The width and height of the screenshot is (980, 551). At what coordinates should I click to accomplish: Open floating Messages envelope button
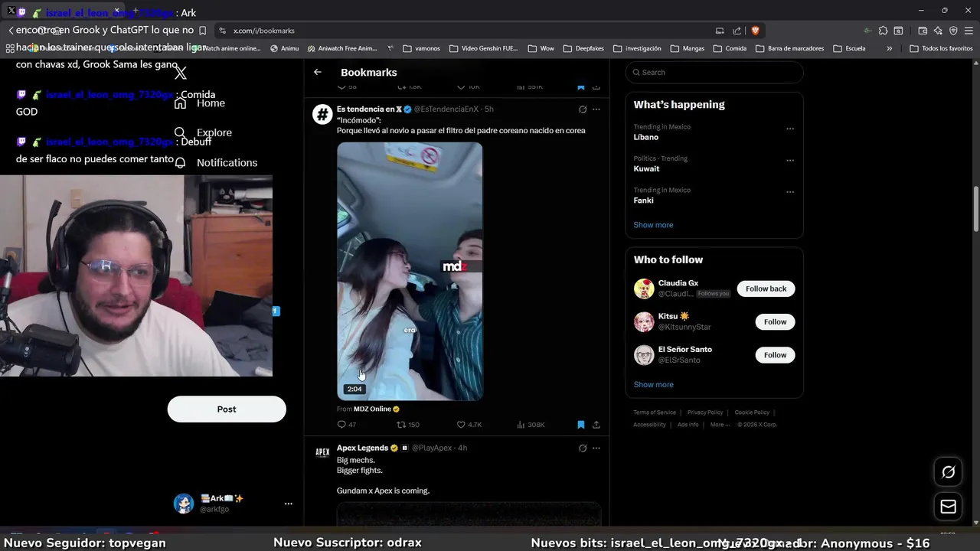pyautogui.click(x=948, y=507)
